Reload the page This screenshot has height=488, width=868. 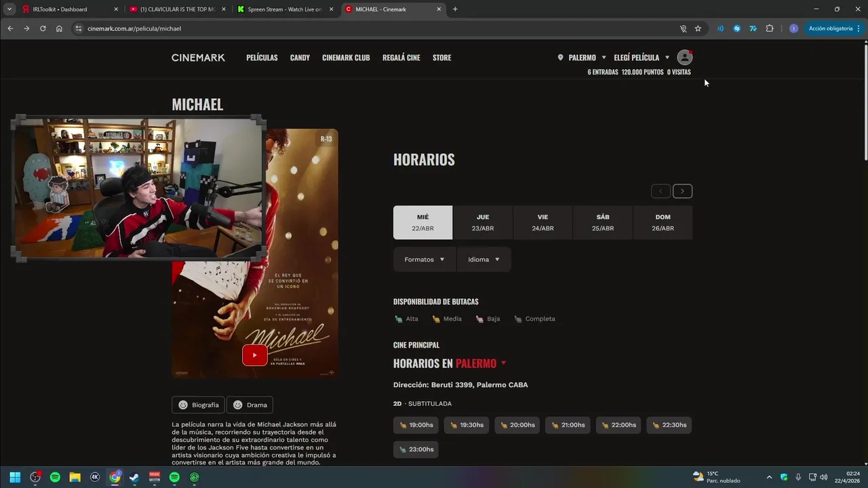(43, 28)
